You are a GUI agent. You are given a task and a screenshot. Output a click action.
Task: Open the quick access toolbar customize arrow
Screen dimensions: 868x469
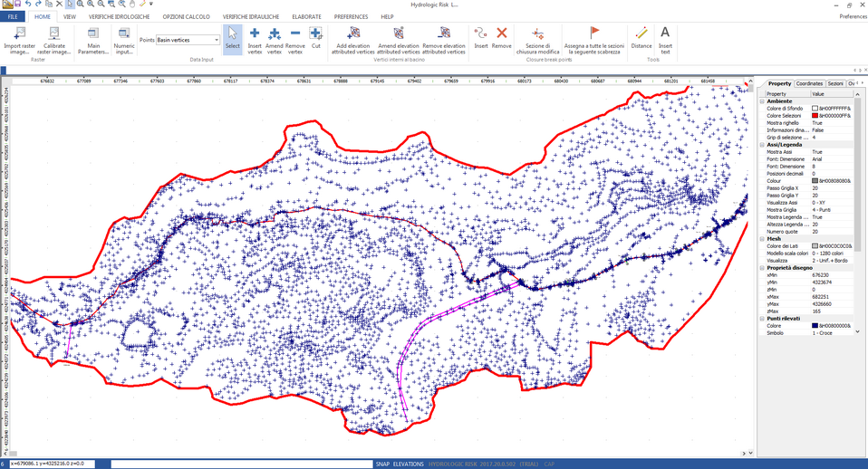151,4
